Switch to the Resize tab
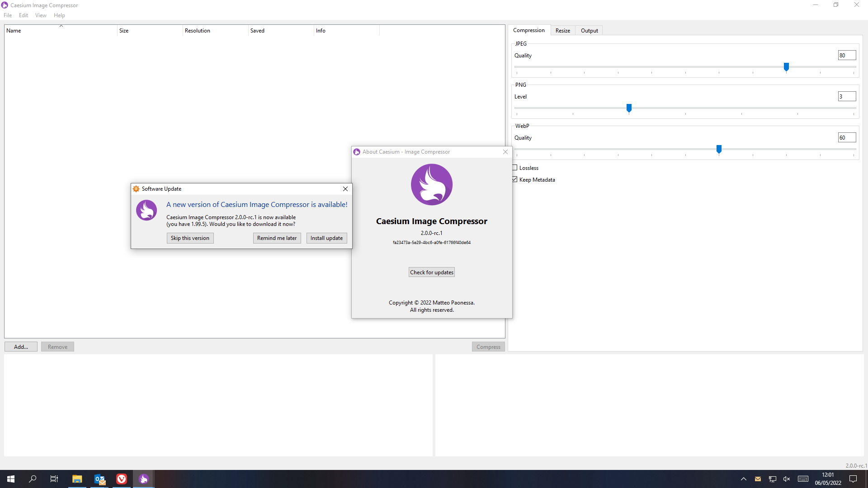Screen dimensions: 868x488 click(x=562, y=30)
